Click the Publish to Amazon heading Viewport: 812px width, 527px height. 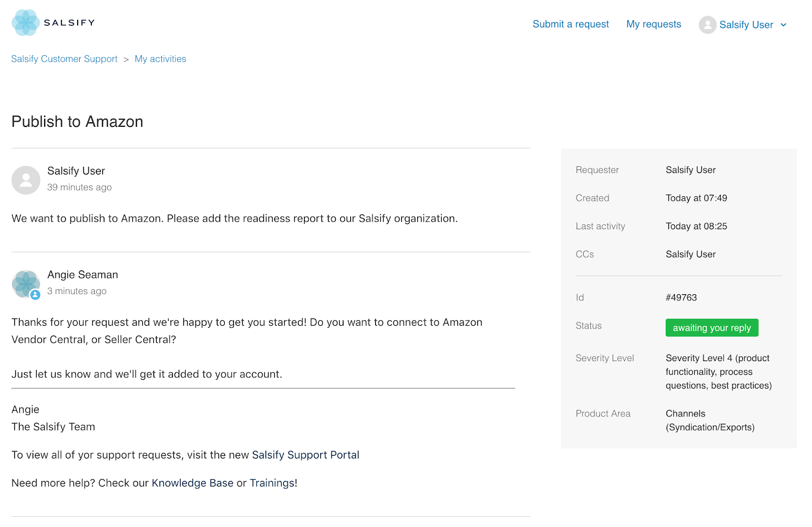click(x=77, y=122)
